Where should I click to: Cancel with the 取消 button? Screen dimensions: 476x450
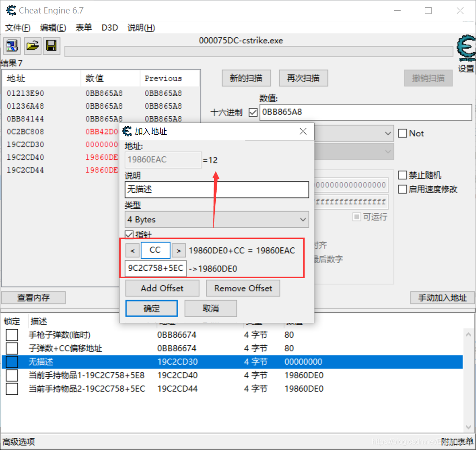211,309
